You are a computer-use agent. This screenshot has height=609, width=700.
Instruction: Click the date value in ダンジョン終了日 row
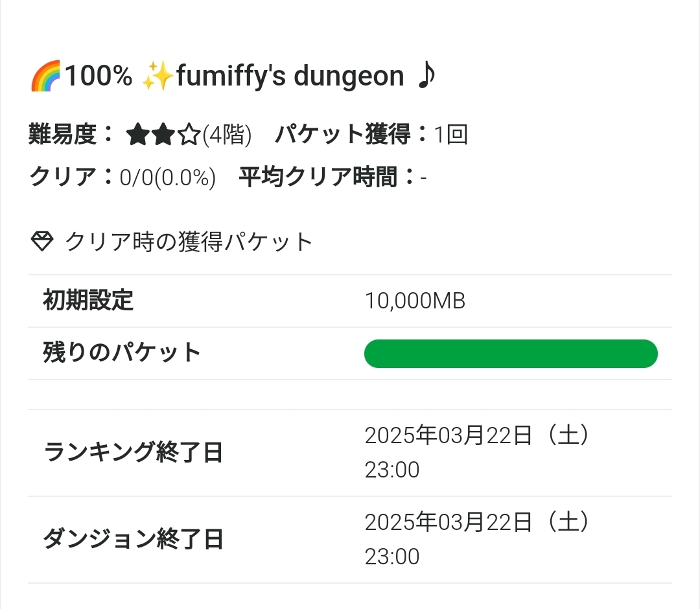coord(477,523)
